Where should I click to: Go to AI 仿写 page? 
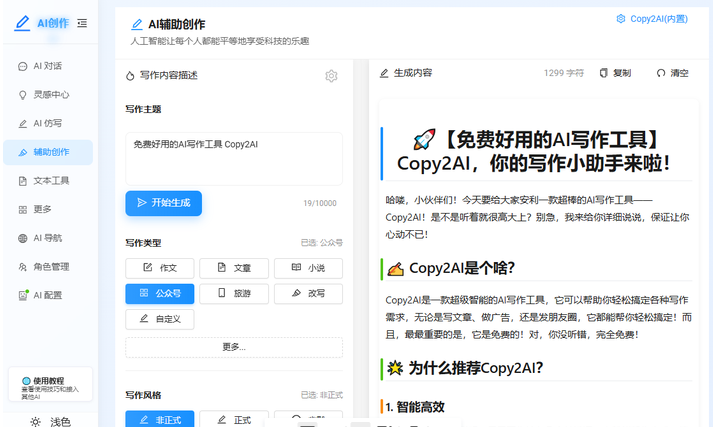tap(48, 123)
